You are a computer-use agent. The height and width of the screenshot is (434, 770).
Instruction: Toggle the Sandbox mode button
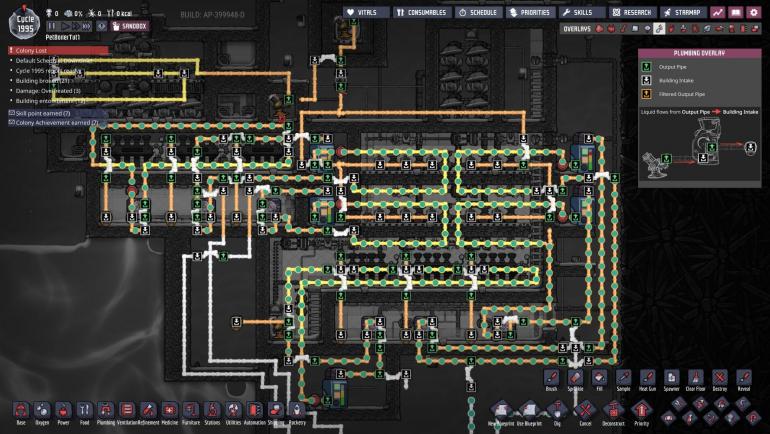[x=130, y=26]
